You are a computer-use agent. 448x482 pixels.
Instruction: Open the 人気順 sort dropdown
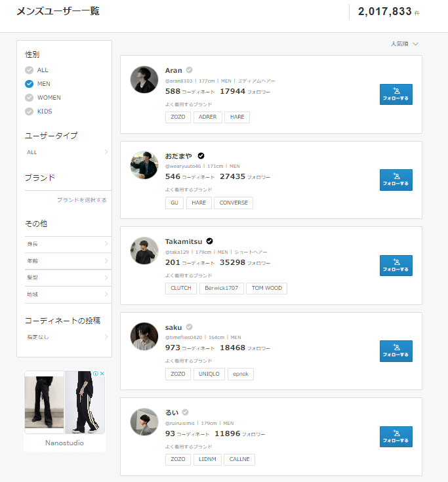(404, 44)
